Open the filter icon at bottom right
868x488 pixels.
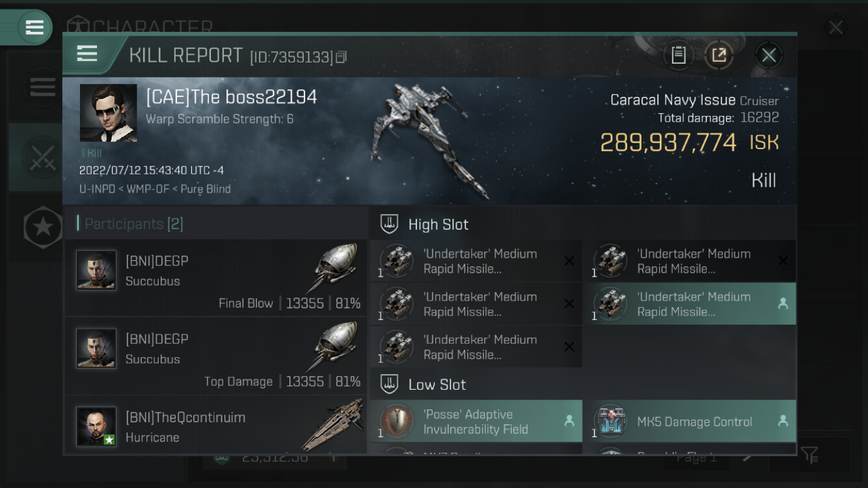click(x=809, y=455)
